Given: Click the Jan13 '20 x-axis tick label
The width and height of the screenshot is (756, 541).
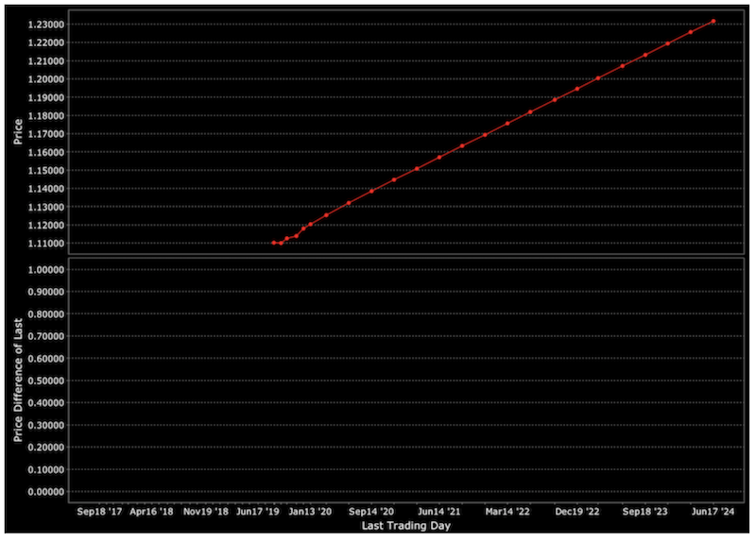Looking at the screenshot, I should point(310,511).
